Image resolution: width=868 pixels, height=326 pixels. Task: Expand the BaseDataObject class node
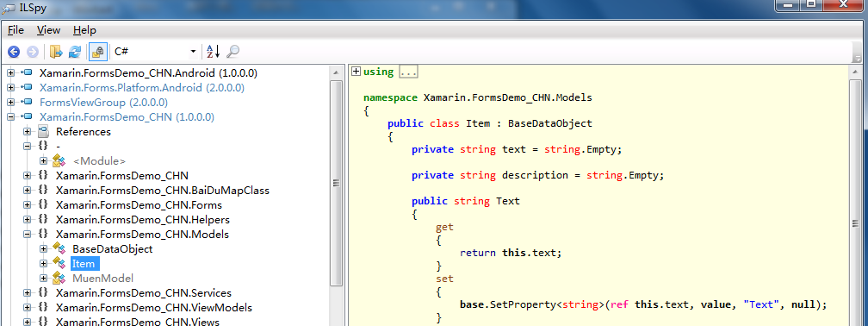coord(43,249)
